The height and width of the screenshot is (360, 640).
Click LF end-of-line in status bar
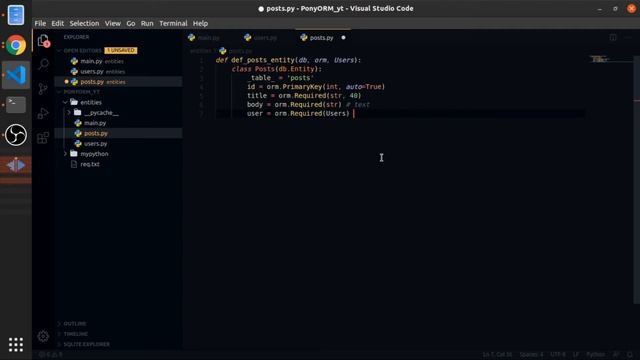(576, 354)
